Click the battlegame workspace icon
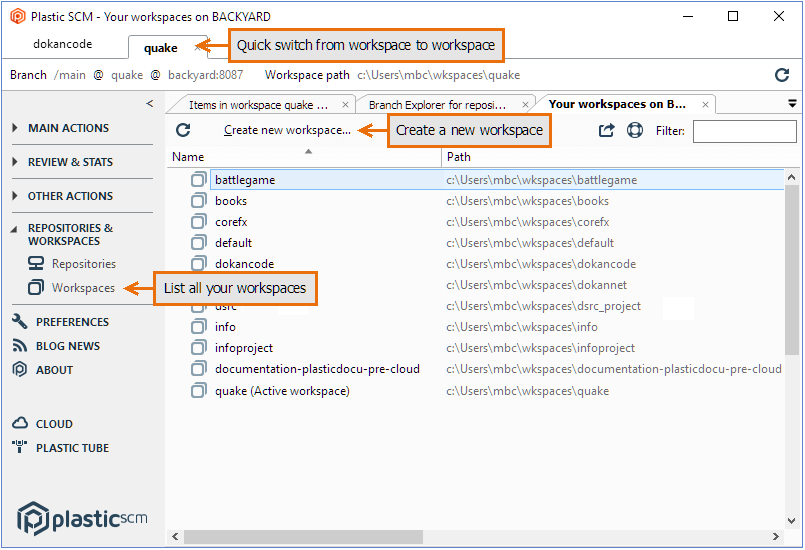 click(x=199, y=179)
